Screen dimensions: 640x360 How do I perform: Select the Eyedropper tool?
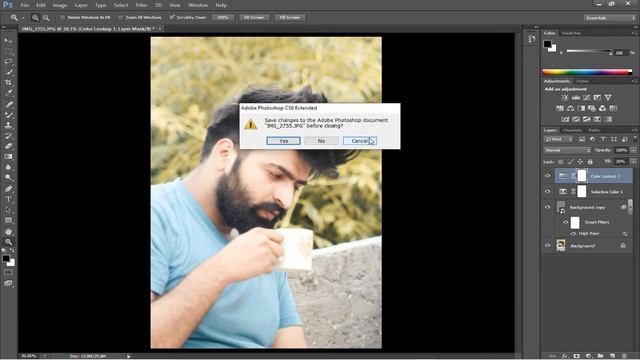(x=8, y=93)
